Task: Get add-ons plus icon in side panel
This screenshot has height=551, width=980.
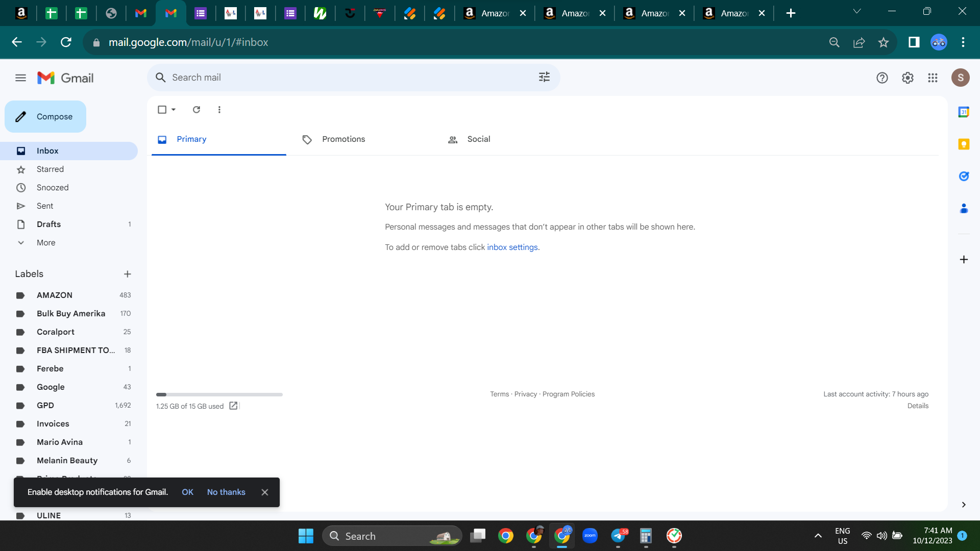Action: 964,260
